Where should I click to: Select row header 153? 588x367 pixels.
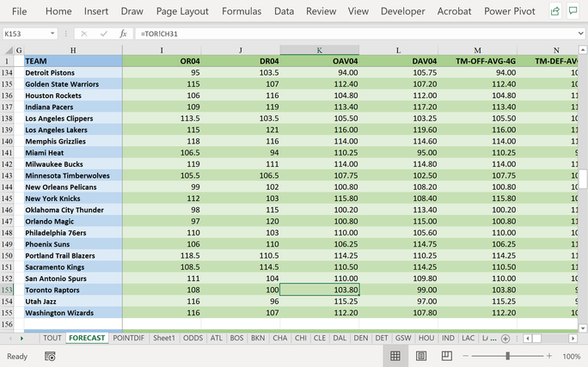click(7, 290)
